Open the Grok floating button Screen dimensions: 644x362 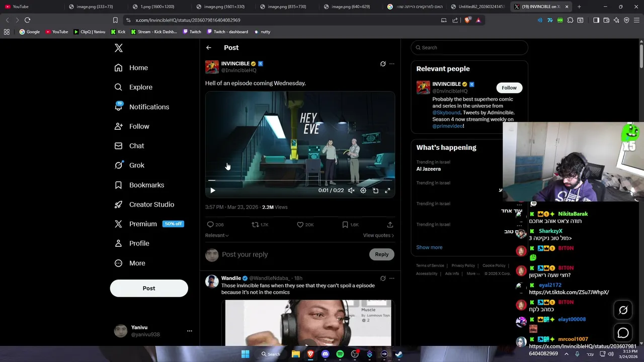click(623, 310)
